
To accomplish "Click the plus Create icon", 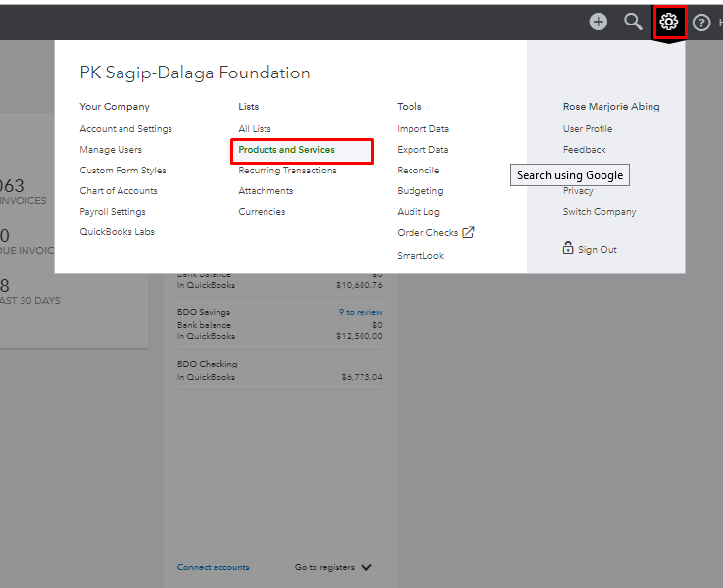I will click(598, 22).
